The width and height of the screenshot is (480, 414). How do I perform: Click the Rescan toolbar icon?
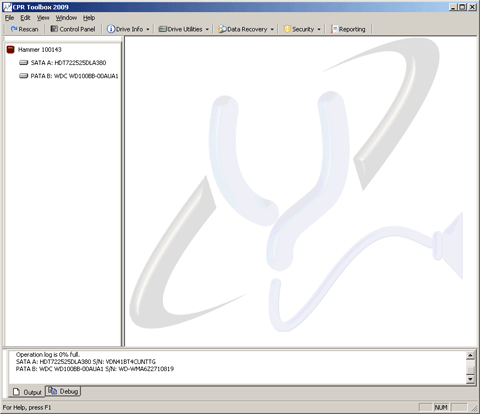coord(14,29)
